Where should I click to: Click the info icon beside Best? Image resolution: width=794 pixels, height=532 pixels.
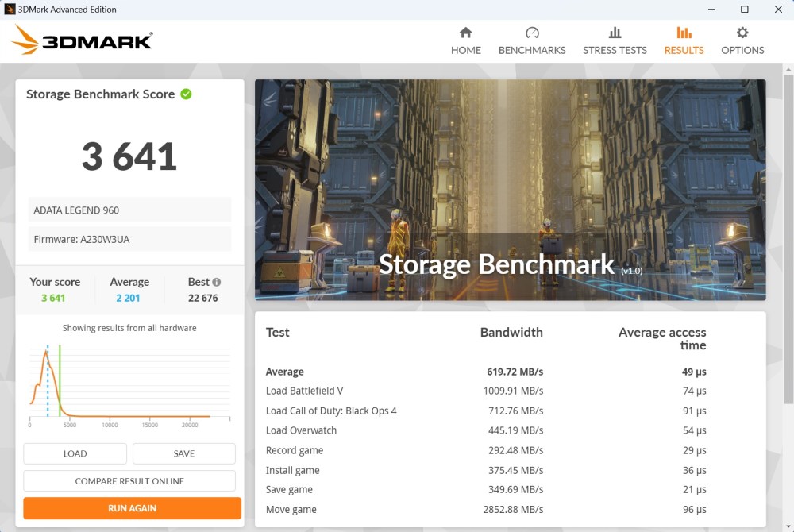pyautogui.click(x=217, y=282)
